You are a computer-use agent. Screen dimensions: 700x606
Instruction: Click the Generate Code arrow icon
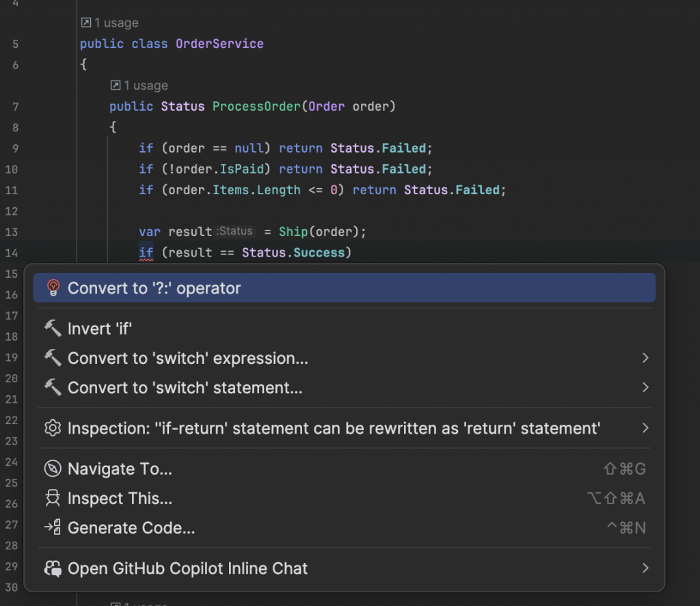53,528
